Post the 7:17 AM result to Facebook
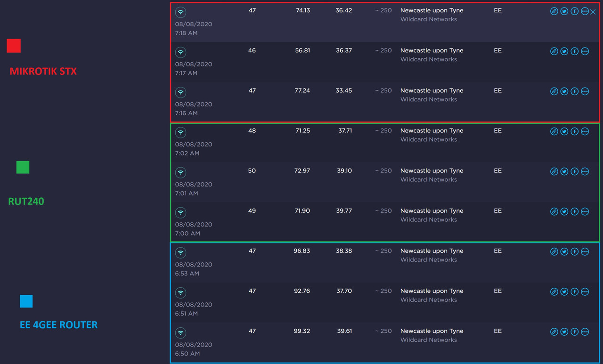Image resolution: width=603 pixels, height=364 pixels. click(575, 51)
